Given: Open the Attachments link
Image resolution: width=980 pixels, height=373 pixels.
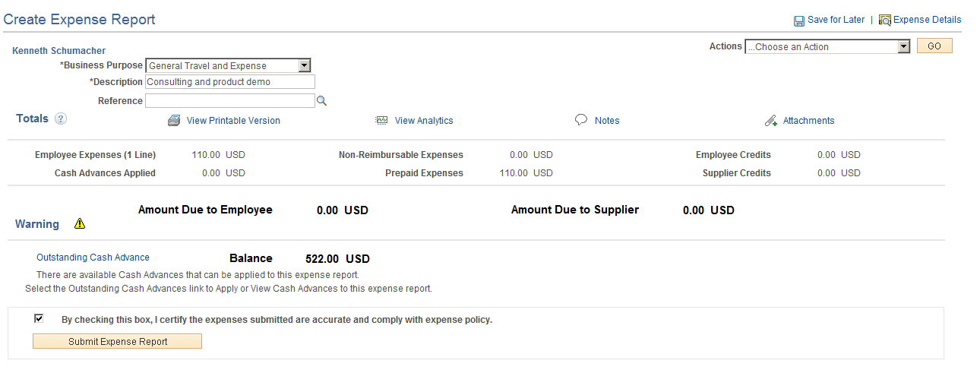Looking at the screenshot, I should click(x=808, y=121).
